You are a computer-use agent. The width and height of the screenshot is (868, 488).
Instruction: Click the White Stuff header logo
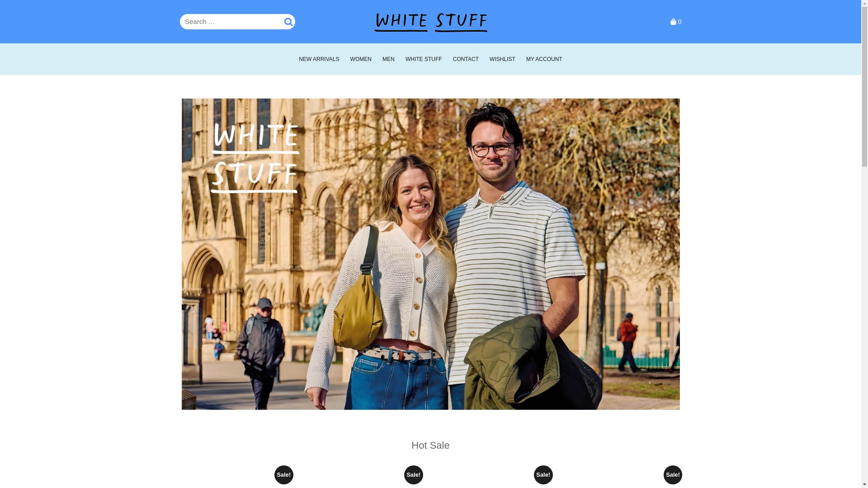(x=430, y=22)
